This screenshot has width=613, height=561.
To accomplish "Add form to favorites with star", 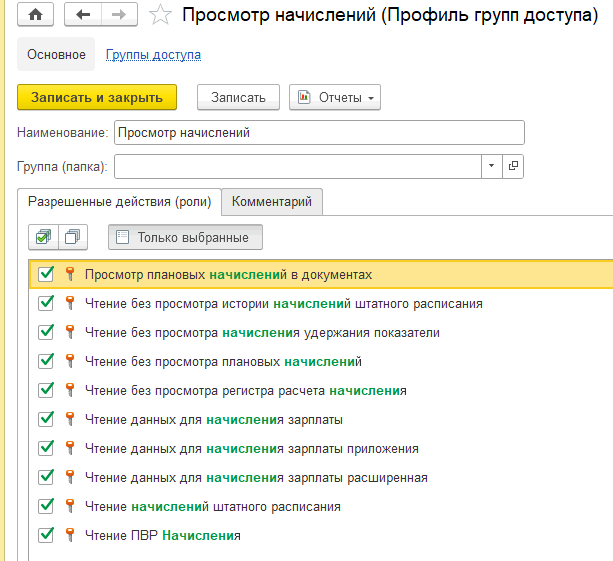I will (160, 15).
